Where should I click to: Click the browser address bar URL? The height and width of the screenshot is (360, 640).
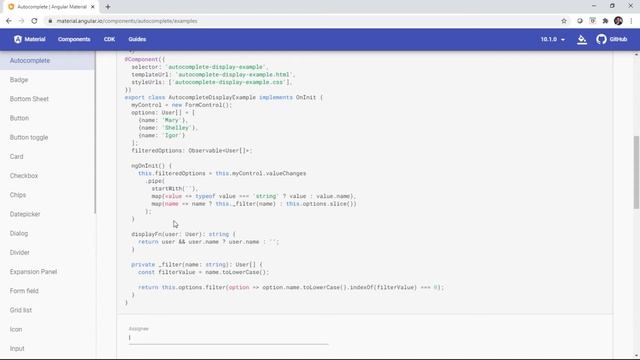click(x=127, y=21)
